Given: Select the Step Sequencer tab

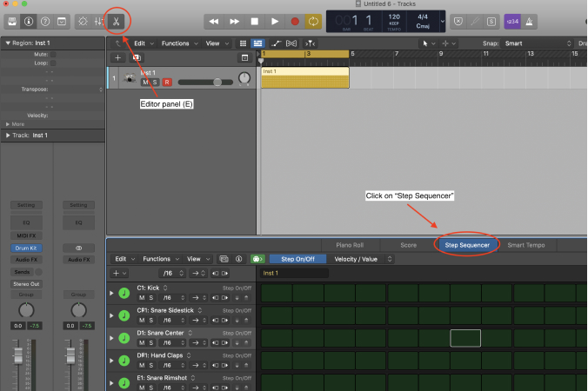Looking at the screenshot, I should 467,245.
